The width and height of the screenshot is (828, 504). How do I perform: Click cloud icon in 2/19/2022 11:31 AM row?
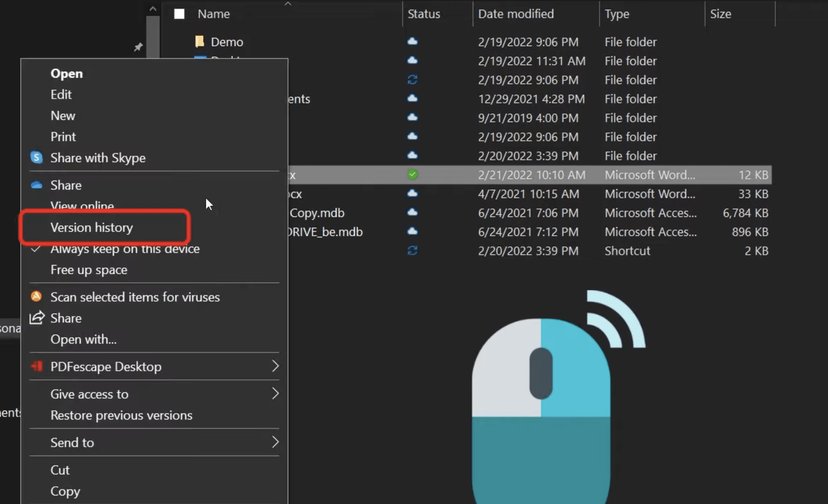point(412,60)
